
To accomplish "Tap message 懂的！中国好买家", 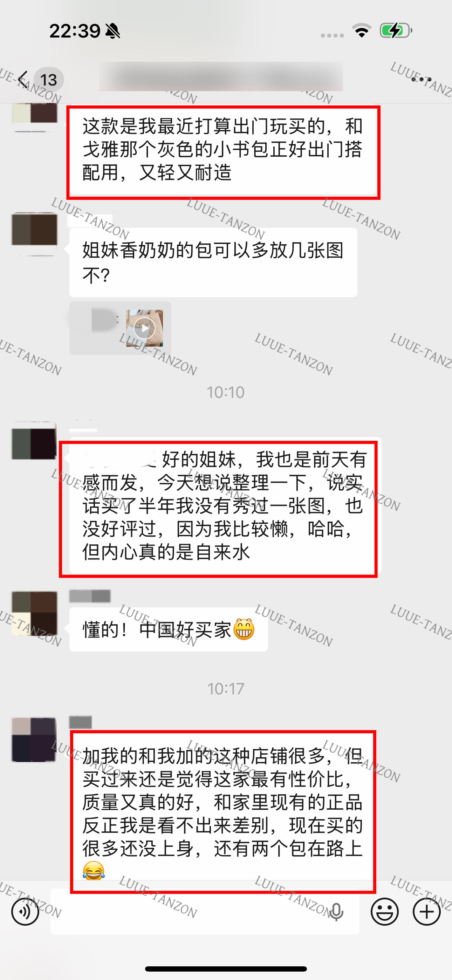I will point(169,629).
